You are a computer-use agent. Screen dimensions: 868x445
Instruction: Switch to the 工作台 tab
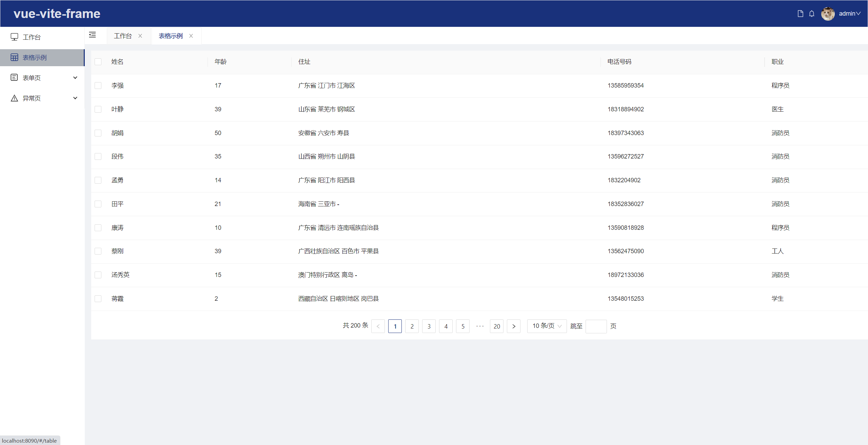coord(123,36)
